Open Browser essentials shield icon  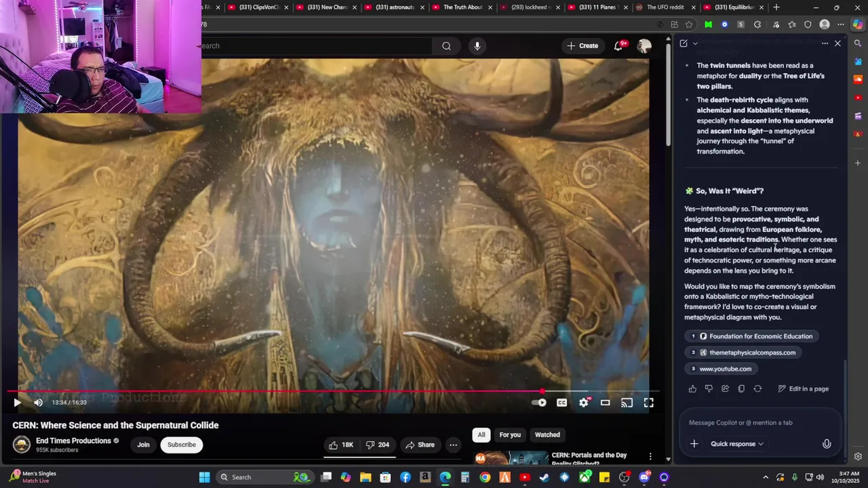coord(808,24)
